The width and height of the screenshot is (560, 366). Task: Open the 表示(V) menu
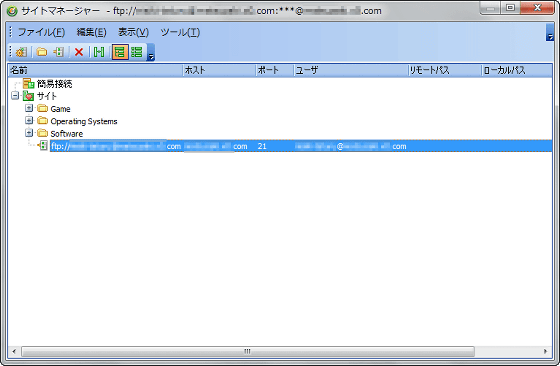(x=133, y=32)
